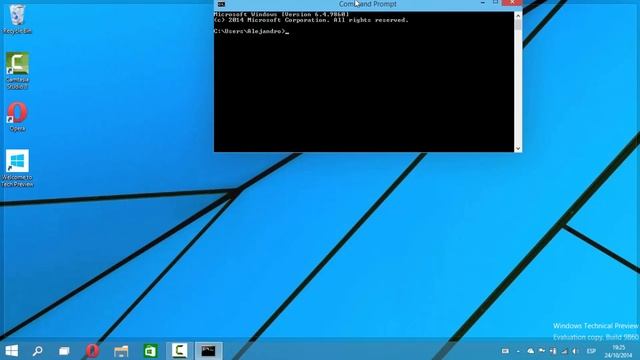Open the Windows Store taskbar icon
The height and width of the screenshot is (360, 640).
point(150,351)
